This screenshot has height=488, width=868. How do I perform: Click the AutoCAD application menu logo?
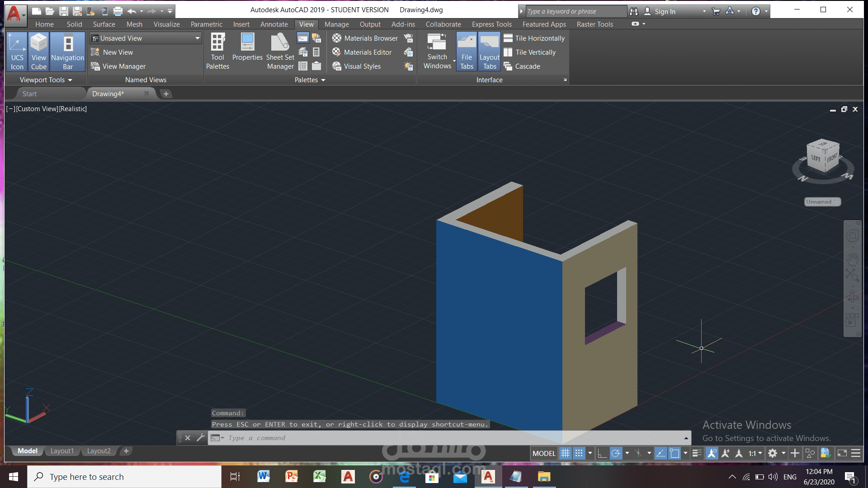click(x=14, y=13)
